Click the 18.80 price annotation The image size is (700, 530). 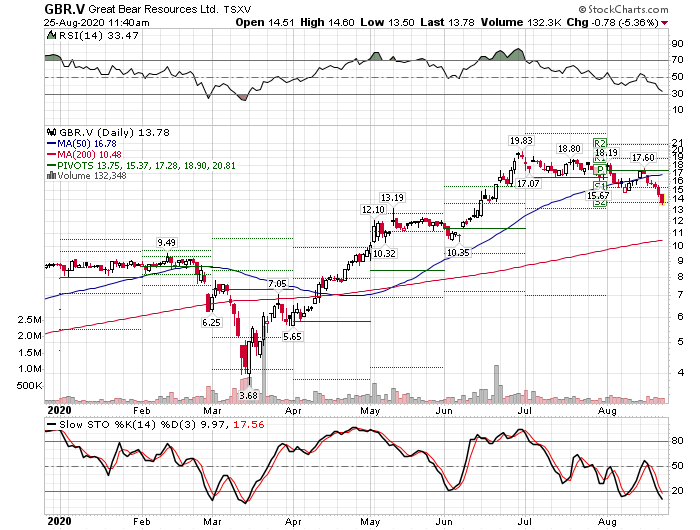pyautogui.click(x=569, y=149)
